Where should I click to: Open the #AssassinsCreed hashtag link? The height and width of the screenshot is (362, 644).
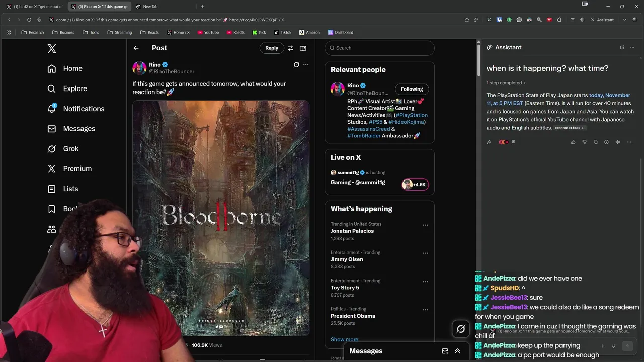coord(368,129)
